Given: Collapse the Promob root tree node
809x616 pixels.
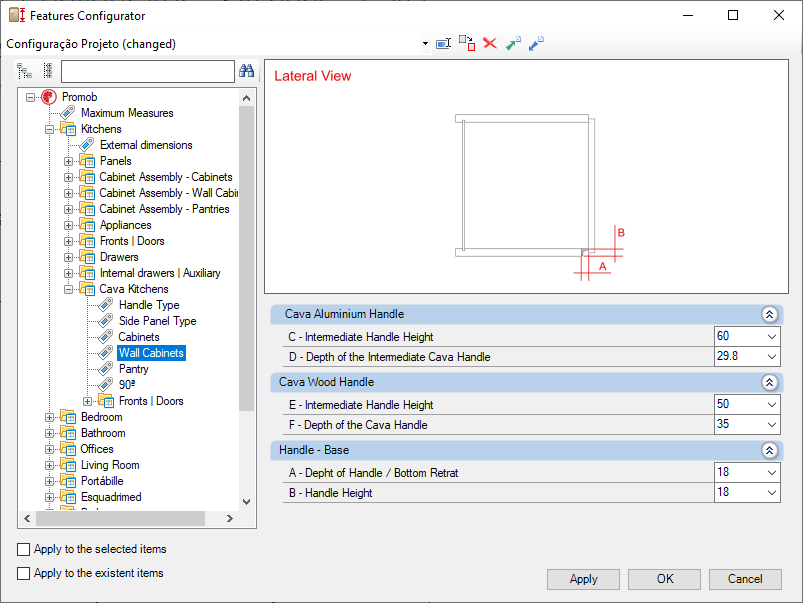Looking at the screenshot, I should click(30, 97).
